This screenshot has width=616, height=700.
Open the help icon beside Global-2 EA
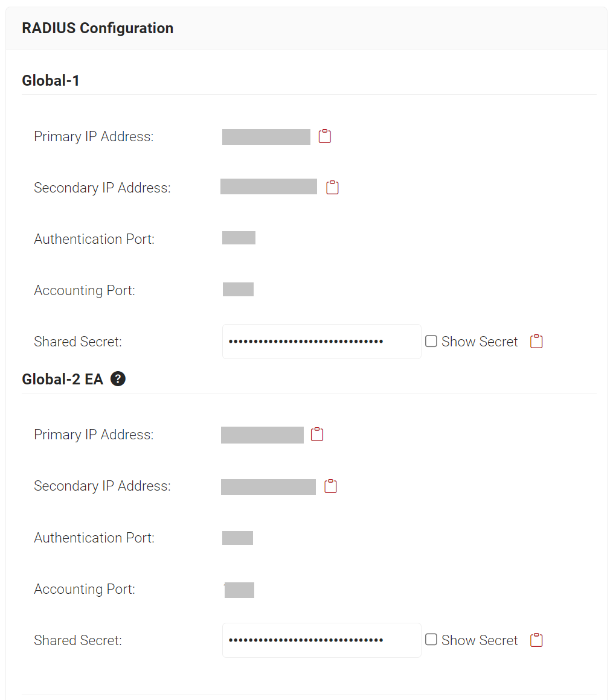118,379
